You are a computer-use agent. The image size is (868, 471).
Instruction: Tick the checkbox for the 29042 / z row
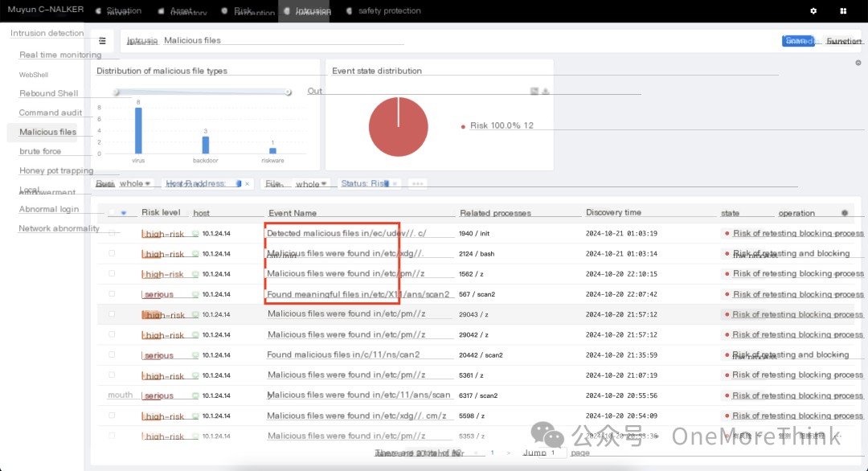[x=112, y=334]
